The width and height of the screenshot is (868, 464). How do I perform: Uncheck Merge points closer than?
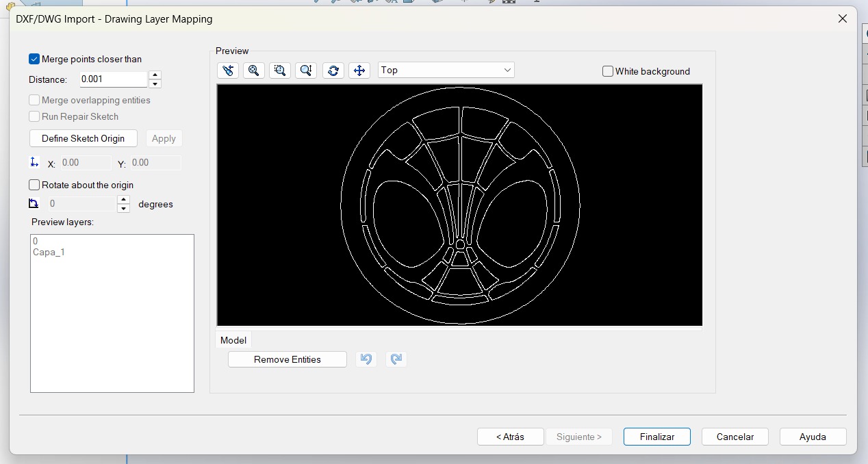tap(34, 60)
